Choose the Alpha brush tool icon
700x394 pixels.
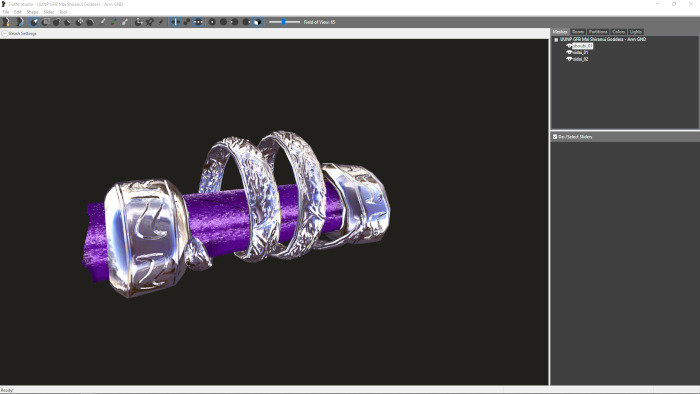125,22
